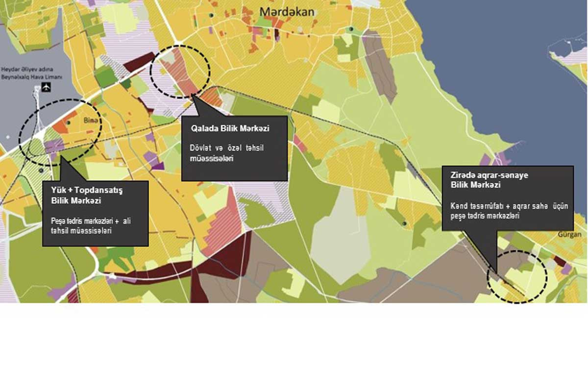Viewport: 588px width, 392px height.
Task: Click the Yük + Topdansatış Bilik Mərkəzi heading
Action: click(87, 195)
